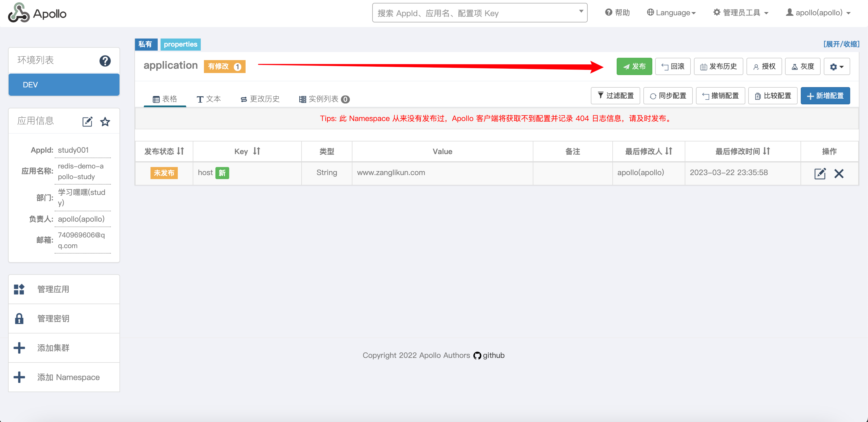The image size is (868, 422).
Task: Sort by 发布状态 column toggle
Action: point(181,151)
